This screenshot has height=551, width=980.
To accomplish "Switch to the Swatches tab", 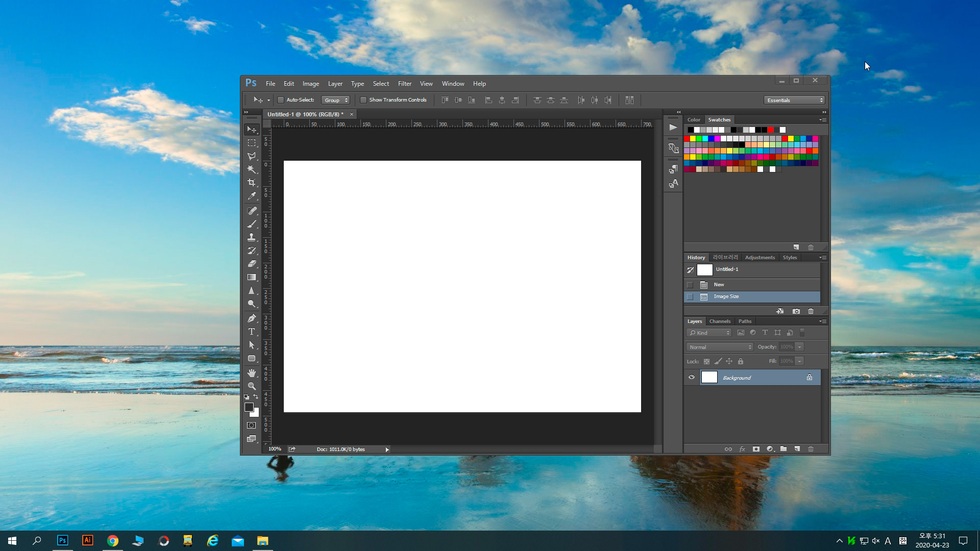I will [x=719, y=119].
